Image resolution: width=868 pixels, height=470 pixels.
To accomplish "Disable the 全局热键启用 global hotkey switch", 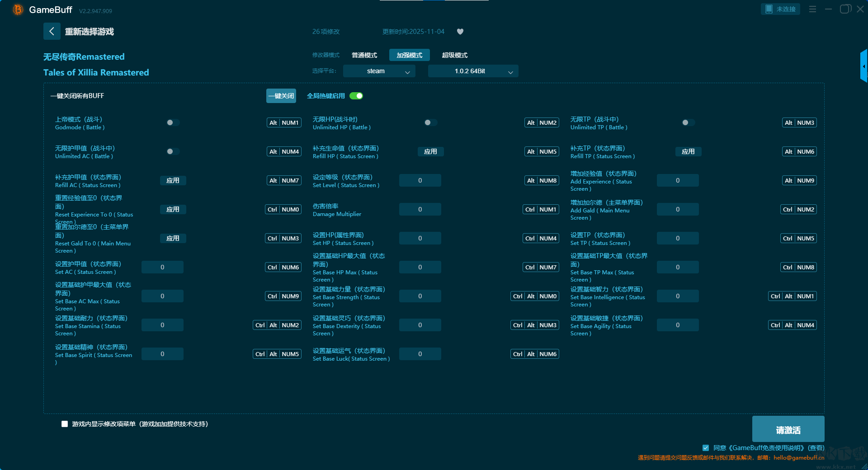I will pyautogui.click(x=356, y=96).
